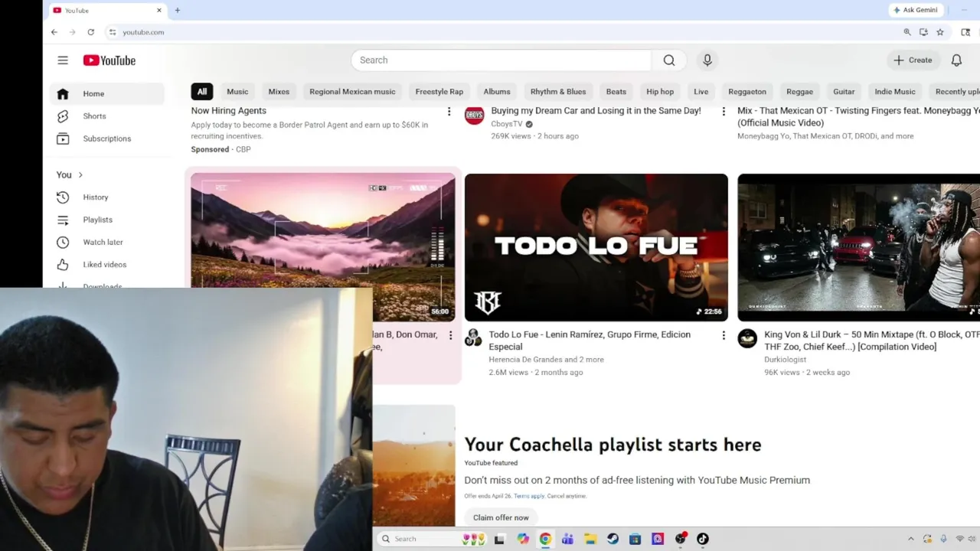Open Subscriptions in the sidebar
Viewport: 980px width, 551px height.
pos(107,139)
